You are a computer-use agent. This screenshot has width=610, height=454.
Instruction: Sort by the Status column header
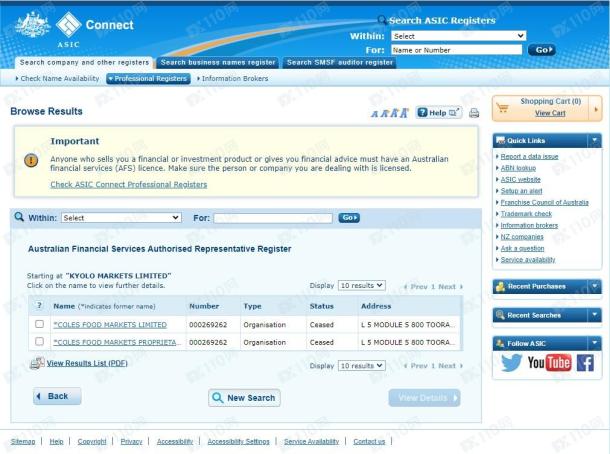click(x=321, y=306)
